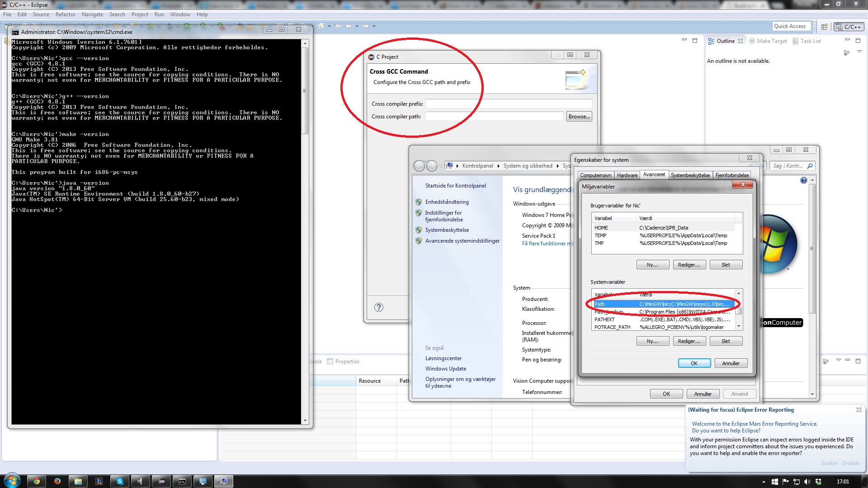Open the Outline view menu triangle
868x488 pixels.
coord(859,52)
